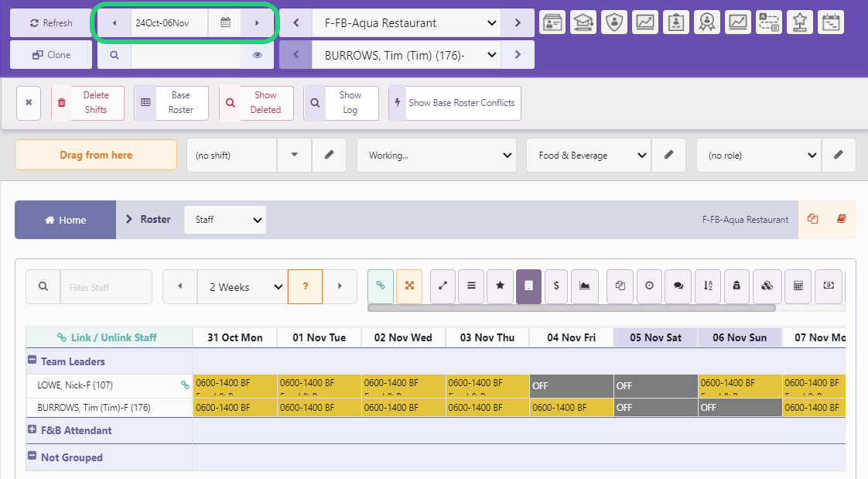Click the dollar sign cost icon
The width and height of the screenshot is (868, 479).
point(556,286)
